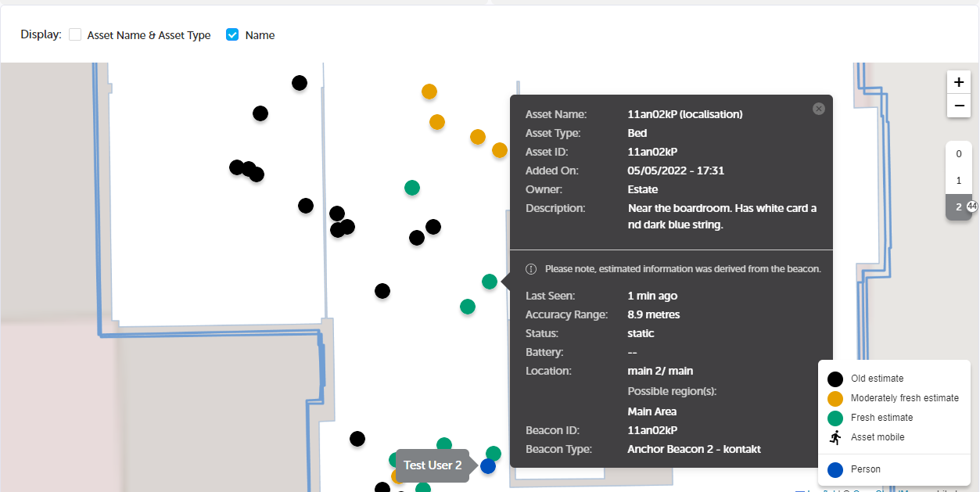
Task: Zoom in on the map
Action: point(959,82)
